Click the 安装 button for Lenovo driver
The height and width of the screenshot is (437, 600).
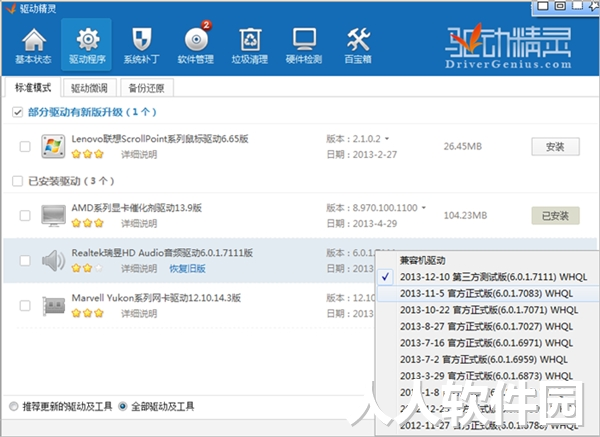555,147
